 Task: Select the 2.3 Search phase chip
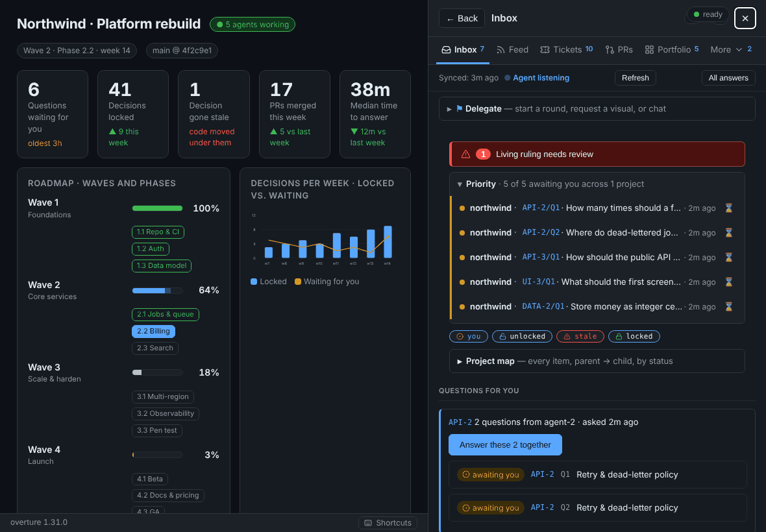[x=155, y=348]
